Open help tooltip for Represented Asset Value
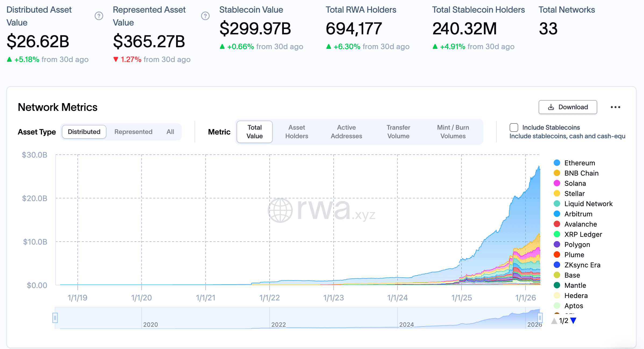Image resolution: width=644 pixels, height=349 pixels. click(205, 16)
